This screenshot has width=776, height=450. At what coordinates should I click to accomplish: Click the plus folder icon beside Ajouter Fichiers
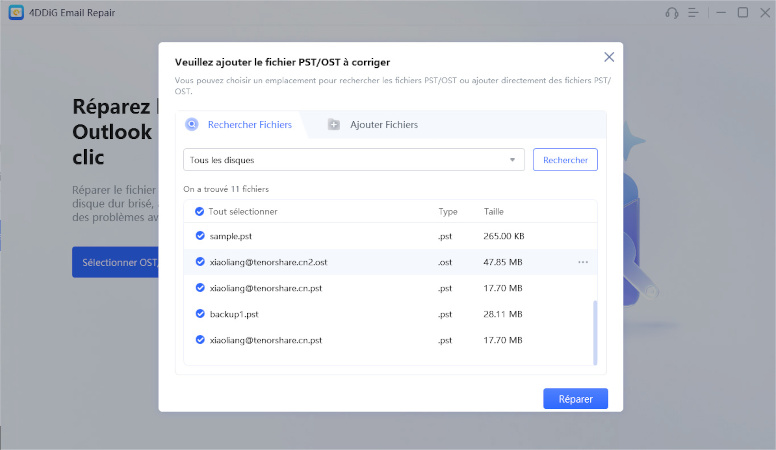[334, 125]
